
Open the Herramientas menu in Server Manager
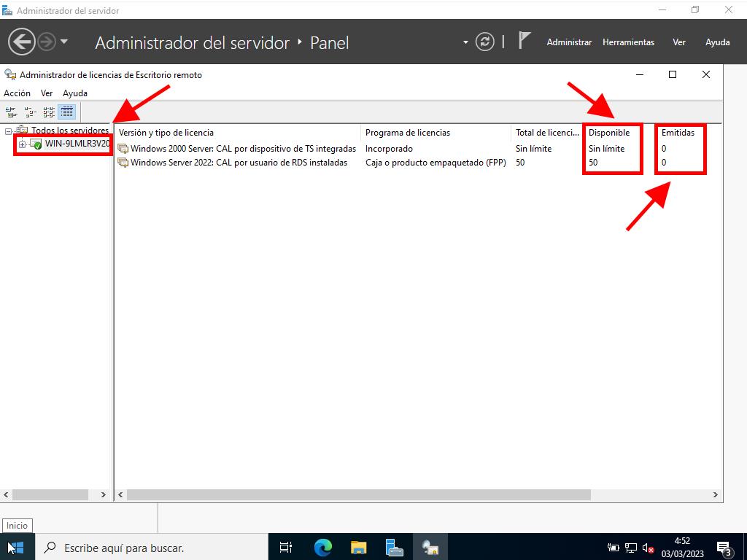click(x=628, y=42)
